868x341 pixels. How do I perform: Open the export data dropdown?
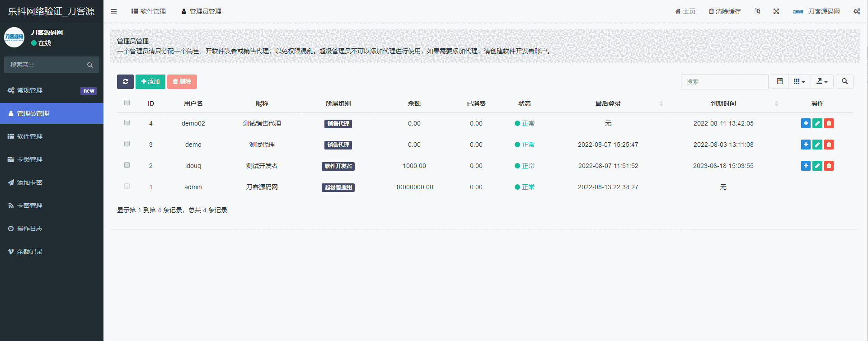click(821, 82)
